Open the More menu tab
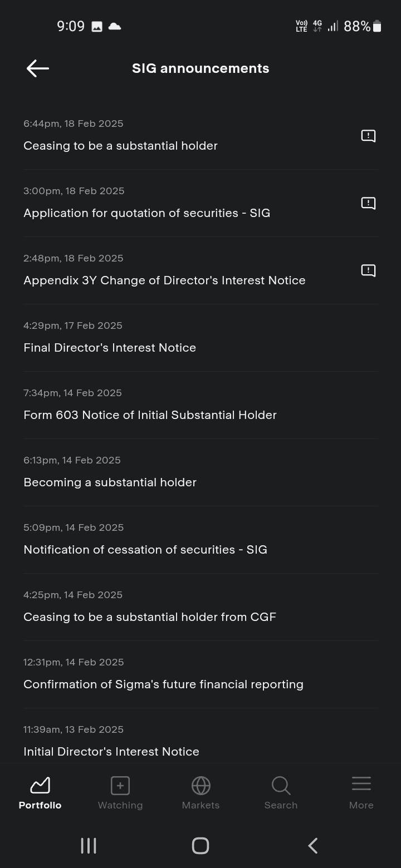 click(361, 793)
